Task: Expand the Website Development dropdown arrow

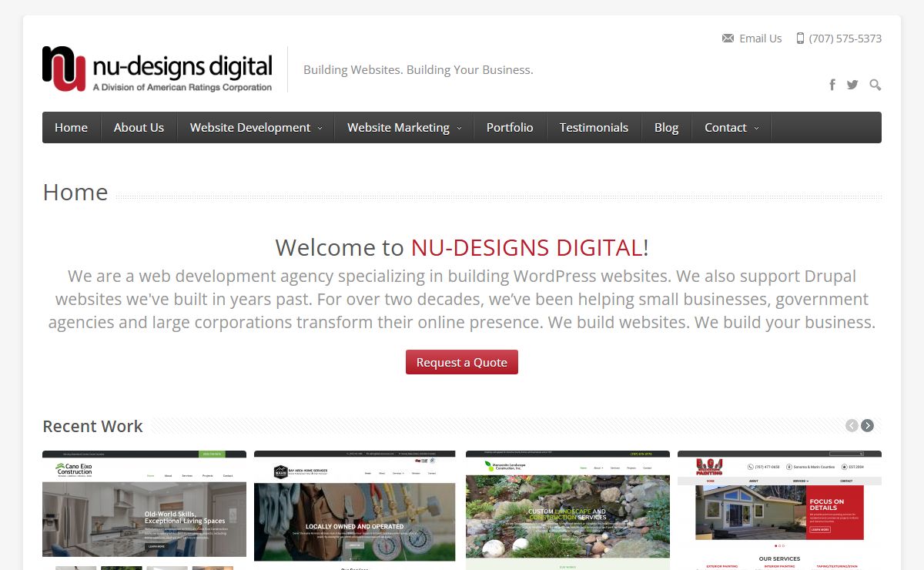Action: pos(320,129)
